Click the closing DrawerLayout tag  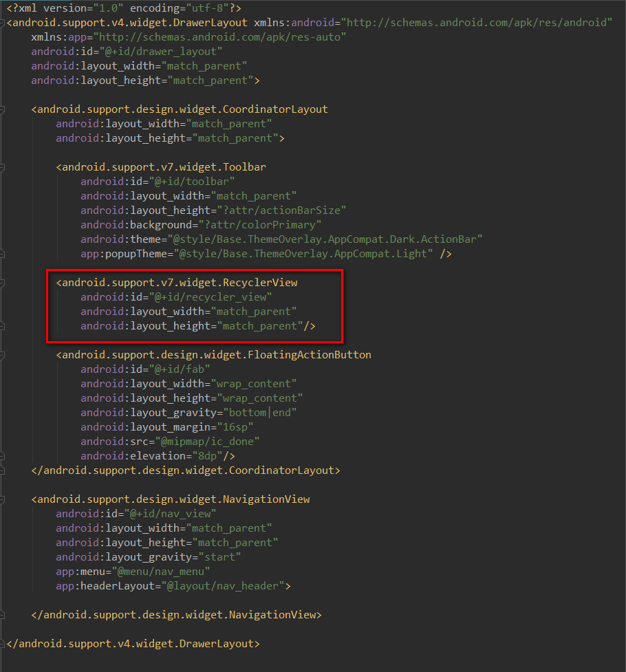pyautogui.click(x=133, y=644)
